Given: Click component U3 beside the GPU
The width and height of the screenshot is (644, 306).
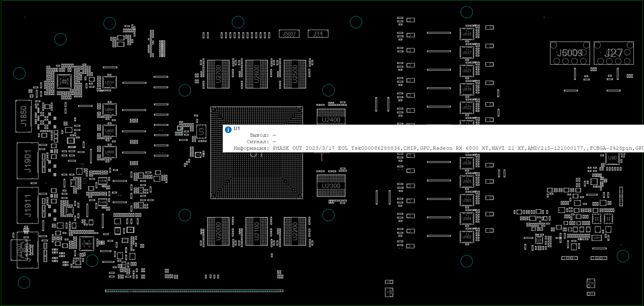Looking at the screenshot, I should [201, 132].
